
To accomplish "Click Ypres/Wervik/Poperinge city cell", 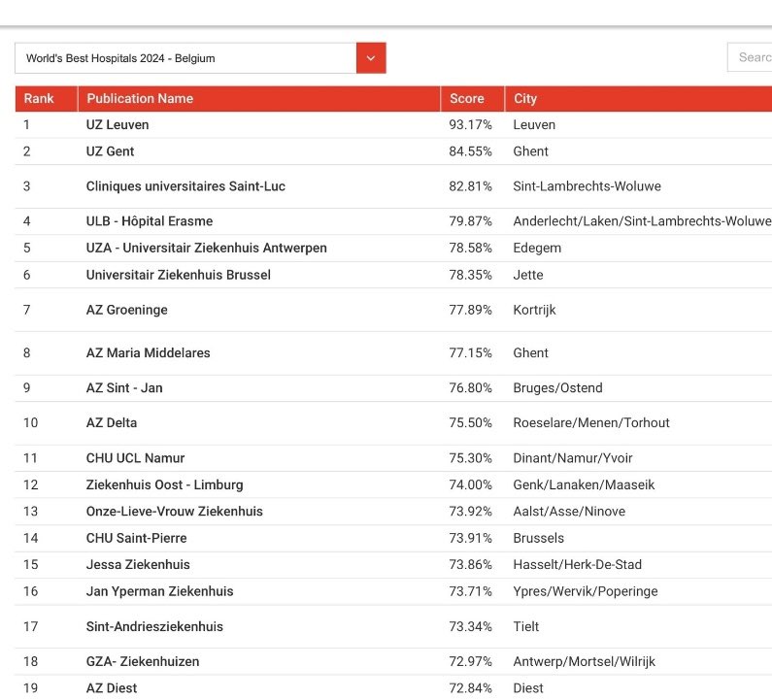I will [x=586, y=591].
